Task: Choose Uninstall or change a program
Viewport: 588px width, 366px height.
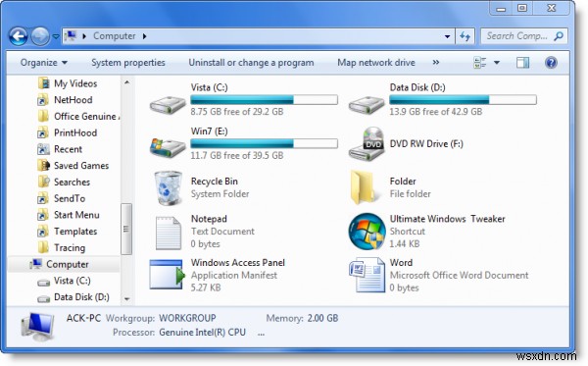Action: tap(251, 63)
